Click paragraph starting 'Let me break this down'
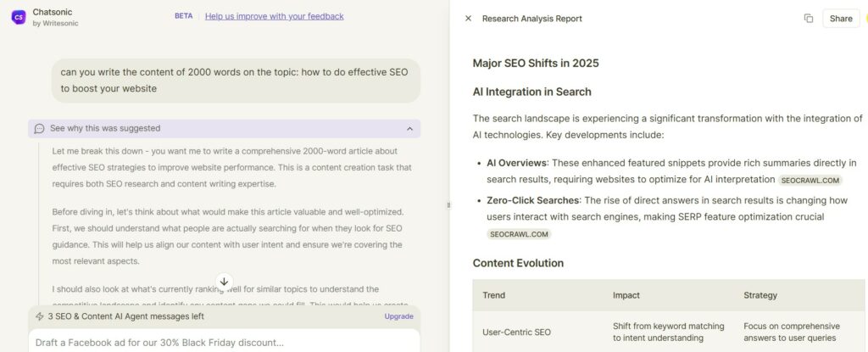 (232, 167)
